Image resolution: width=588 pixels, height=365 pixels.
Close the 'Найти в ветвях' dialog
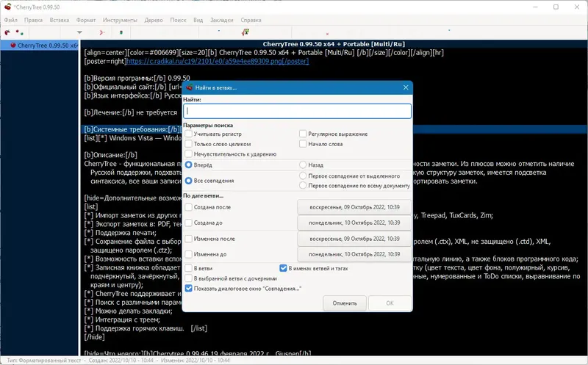(x=406, y=87)
